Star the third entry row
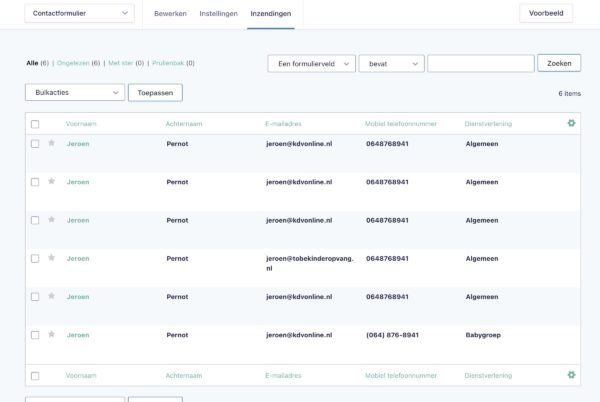Image resolution: width=600 pixels, height=402 pixels. (x=51, y=219)
